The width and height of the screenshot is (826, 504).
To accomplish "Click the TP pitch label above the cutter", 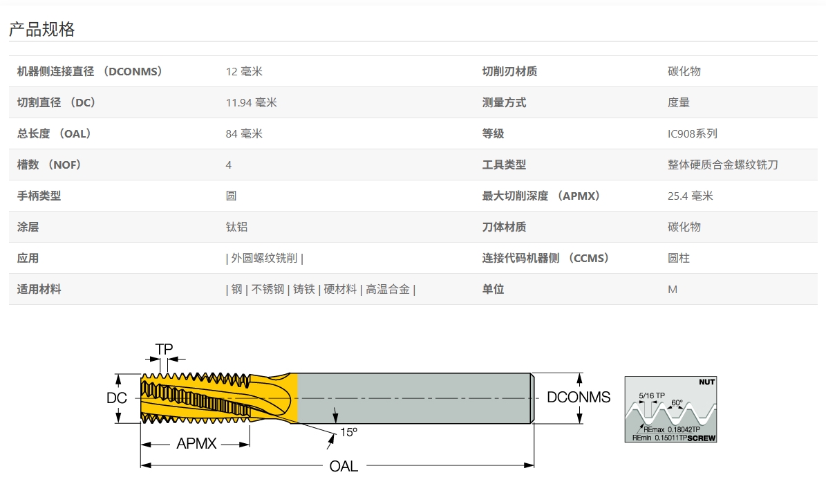I will click(164, 350).
